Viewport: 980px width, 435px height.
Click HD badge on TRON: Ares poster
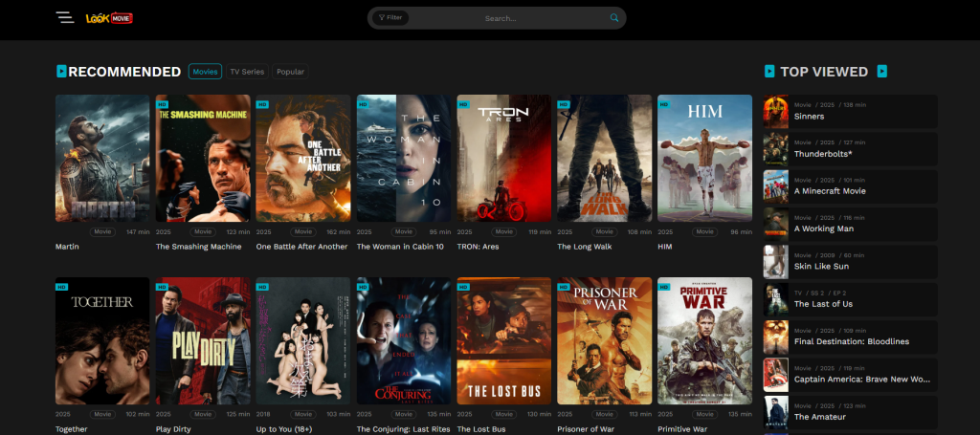[x=463, y=104]
